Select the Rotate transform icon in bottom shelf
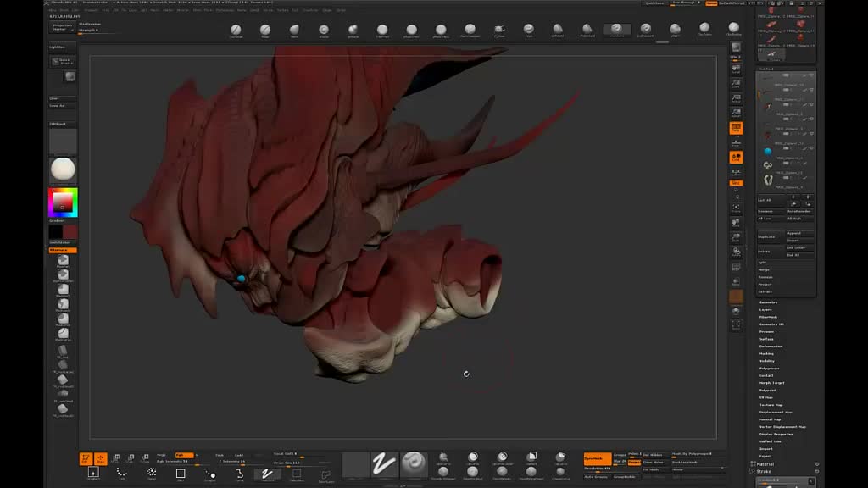868x488 pixels. [145, 458]
